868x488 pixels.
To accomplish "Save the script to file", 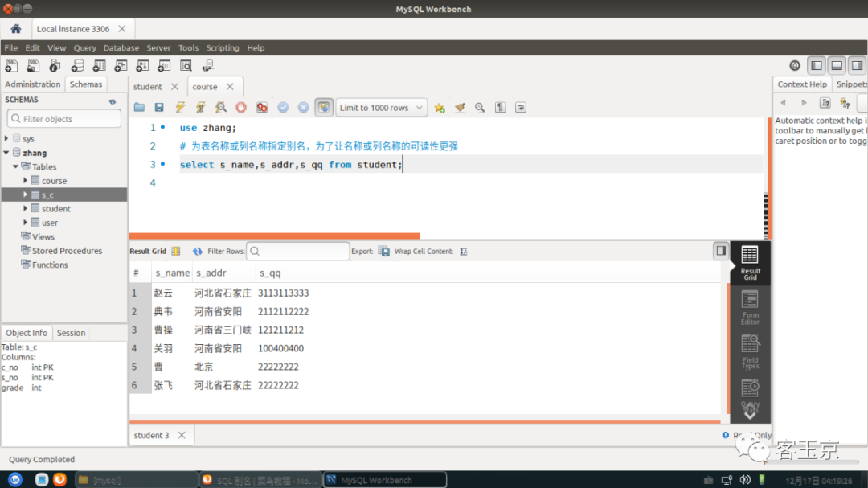I will pos(159,108).
